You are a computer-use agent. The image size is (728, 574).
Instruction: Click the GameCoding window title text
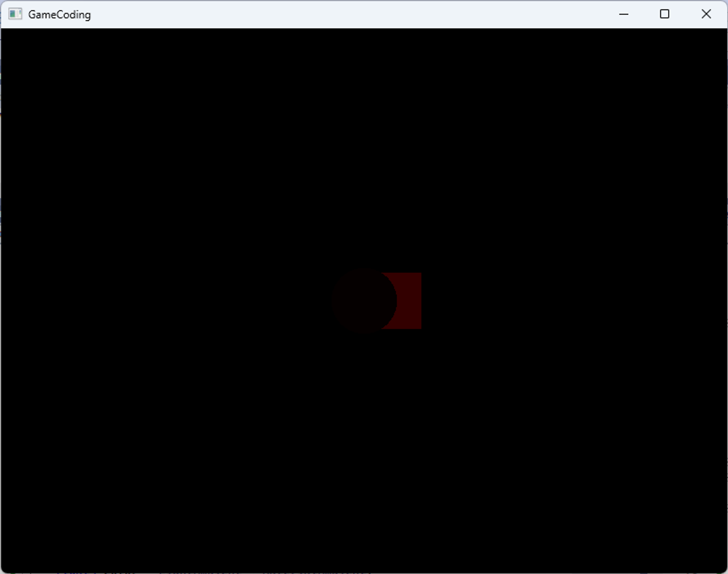[59, 15]
